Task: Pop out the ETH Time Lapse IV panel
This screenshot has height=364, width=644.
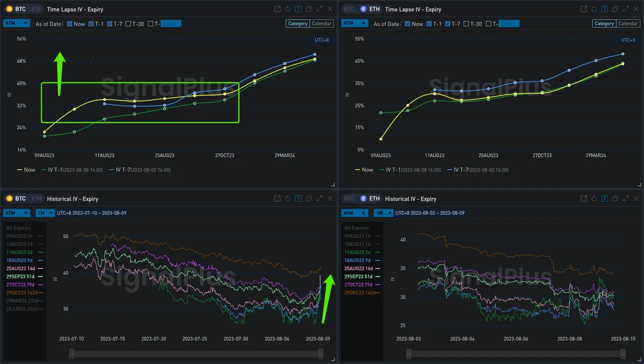Action: pos(584,9)
